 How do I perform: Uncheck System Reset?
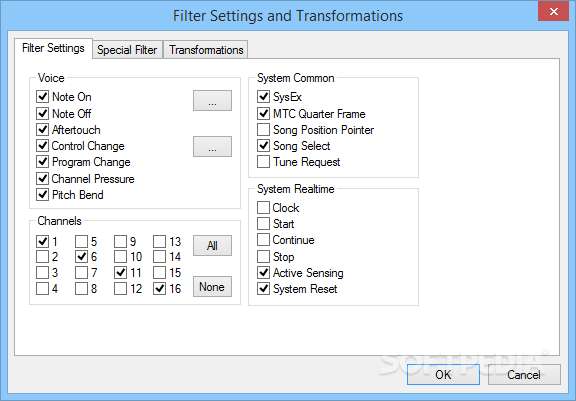pyautogui.click(x=263, y=289)
